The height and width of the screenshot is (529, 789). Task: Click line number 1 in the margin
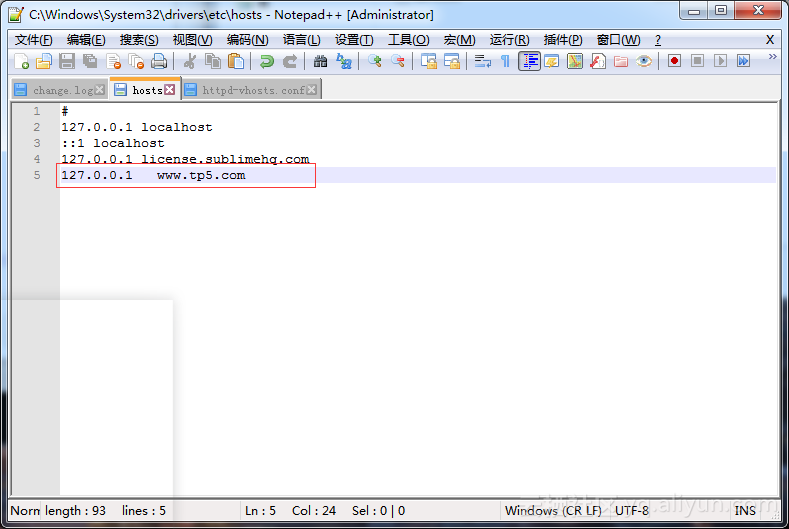[37, 111]
